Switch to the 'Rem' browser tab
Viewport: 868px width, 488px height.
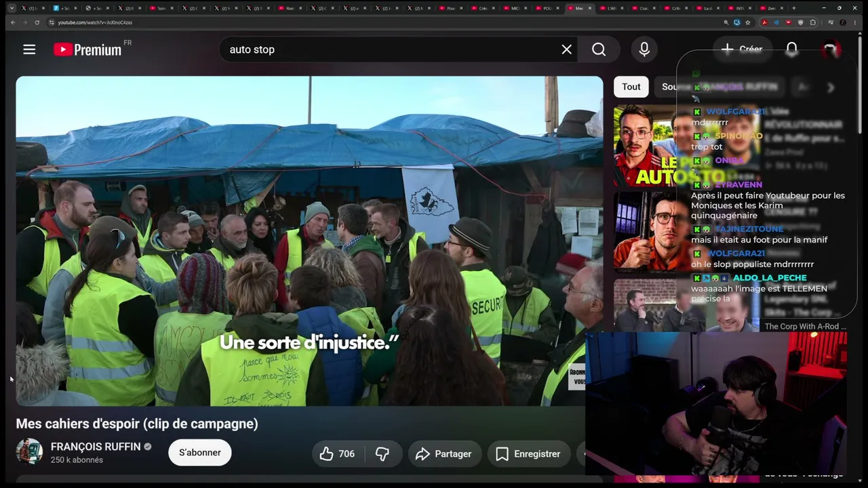(x=290, y=8)
